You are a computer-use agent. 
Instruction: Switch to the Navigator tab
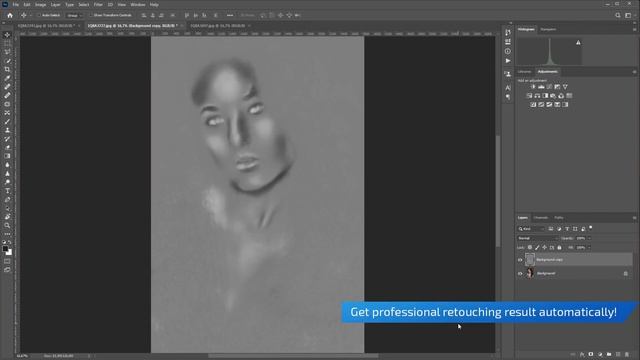(548, 29)
